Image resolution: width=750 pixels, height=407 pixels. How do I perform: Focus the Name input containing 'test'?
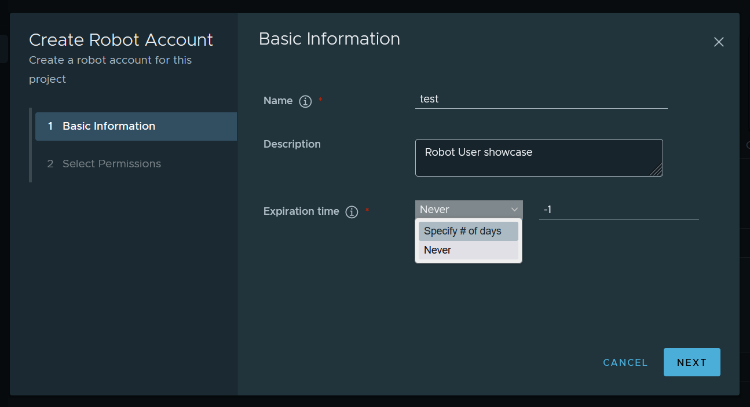(541, 99)
